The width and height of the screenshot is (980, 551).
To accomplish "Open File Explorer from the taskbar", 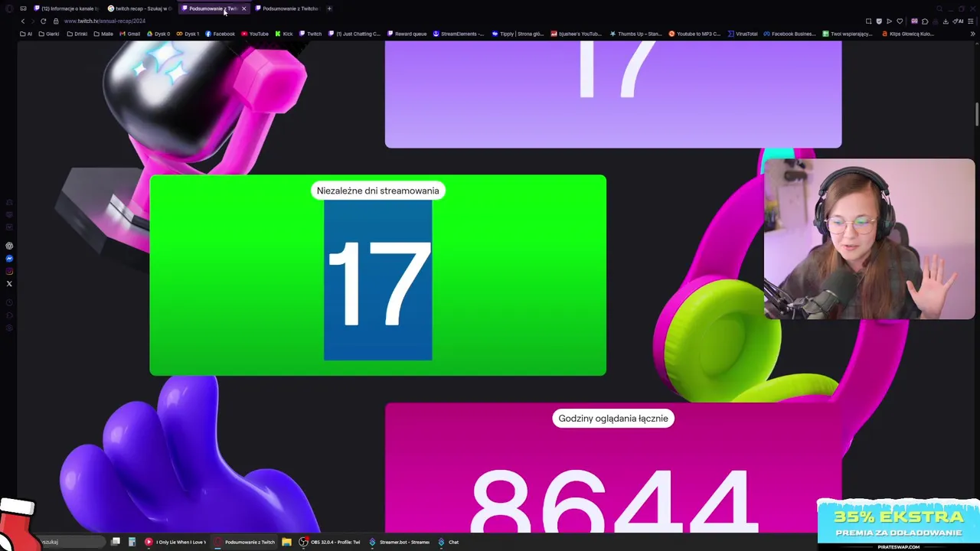I will click(x=286, y=542).
